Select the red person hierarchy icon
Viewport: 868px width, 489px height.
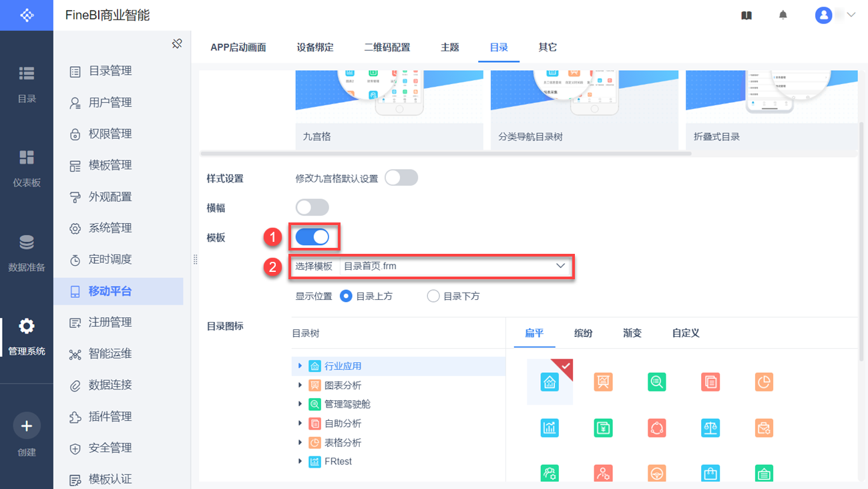(603, 473)
